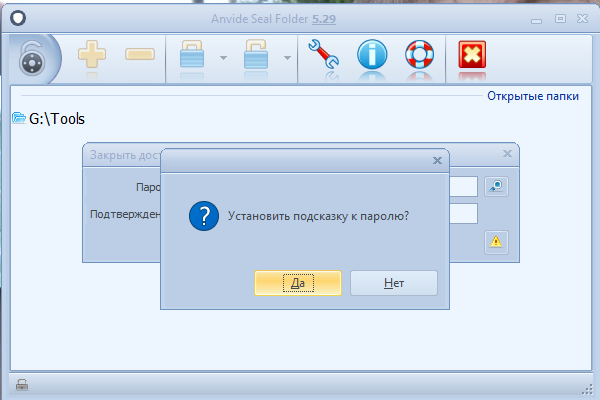Close the password hint prompt dialog
The width and height of the screenshot is (600, 400).
coord(436,160)
